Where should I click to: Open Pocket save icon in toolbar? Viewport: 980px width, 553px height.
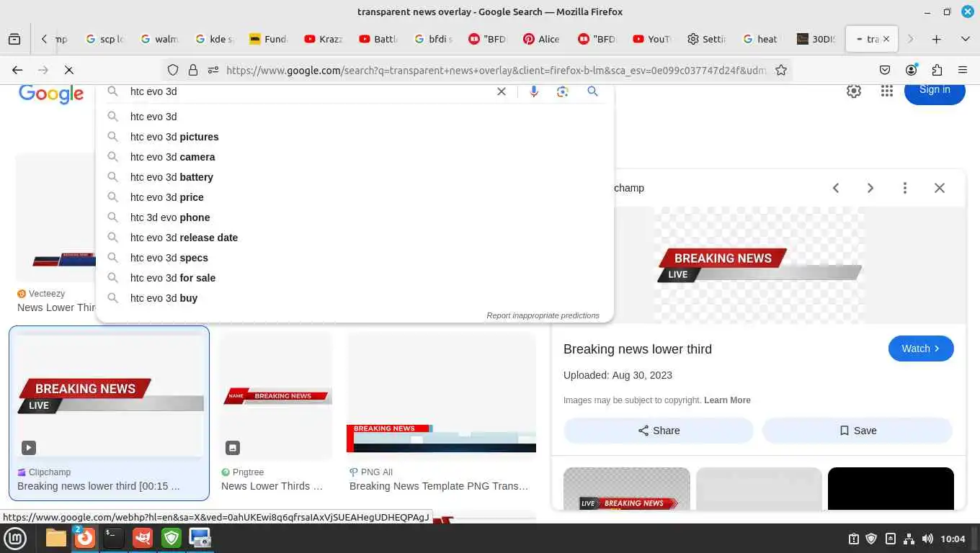point(885,70)
